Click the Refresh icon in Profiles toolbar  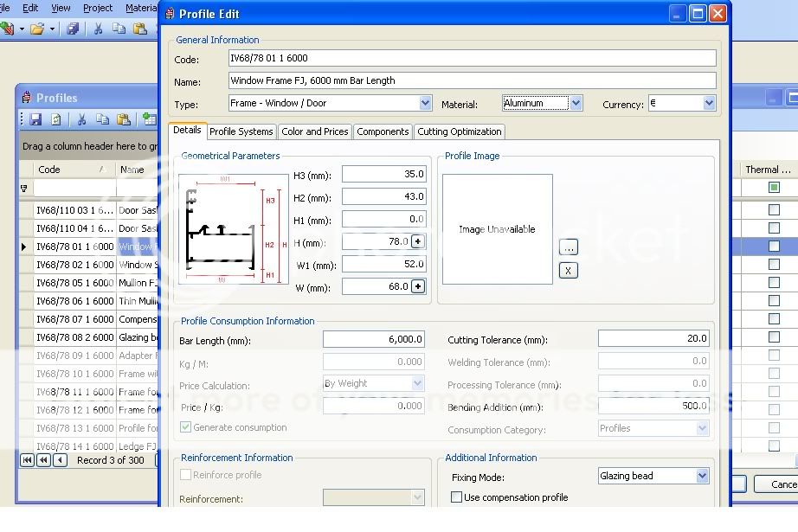tap(56, 120)
